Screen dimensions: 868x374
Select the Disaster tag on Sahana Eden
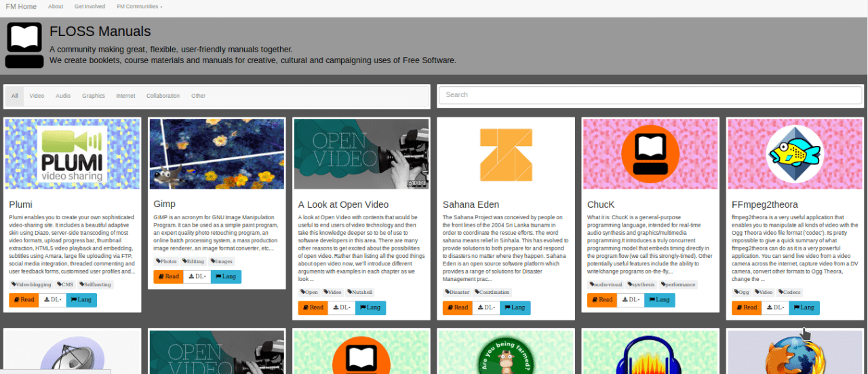(457, 292)
